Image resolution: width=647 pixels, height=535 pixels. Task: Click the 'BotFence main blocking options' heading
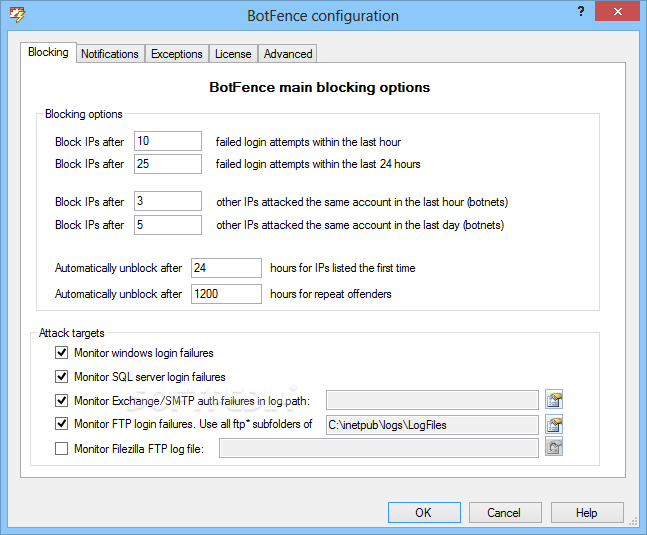pyautogui.click(x=320, y=87)
